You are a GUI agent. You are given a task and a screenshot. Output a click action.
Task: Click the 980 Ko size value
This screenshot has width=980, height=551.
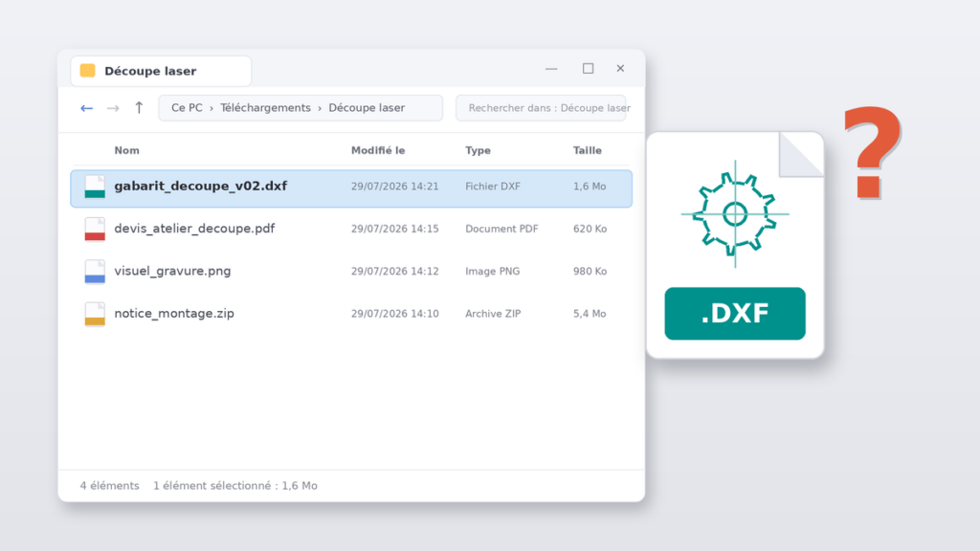(590, 272)
